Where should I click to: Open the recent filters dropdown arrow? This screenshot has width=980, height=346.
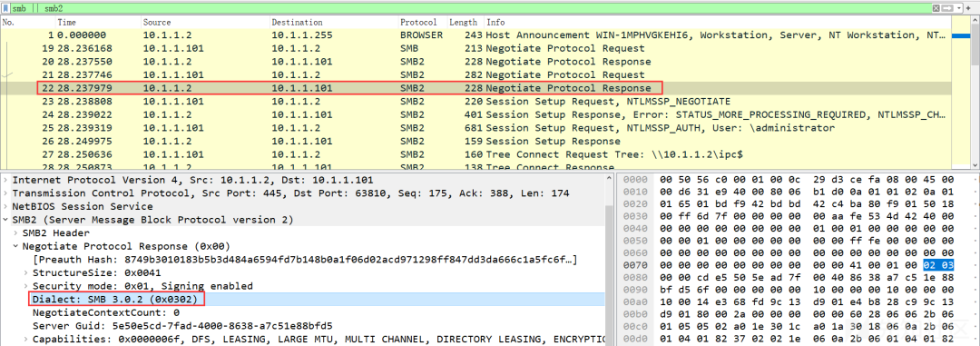959,9
